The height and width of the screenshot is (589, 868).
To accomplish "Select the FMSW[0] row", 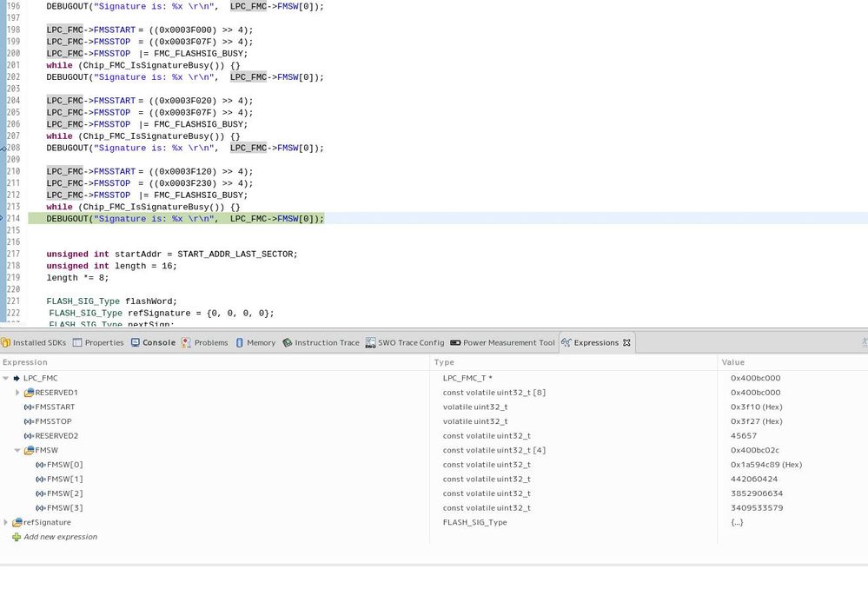I will point(434,465).
